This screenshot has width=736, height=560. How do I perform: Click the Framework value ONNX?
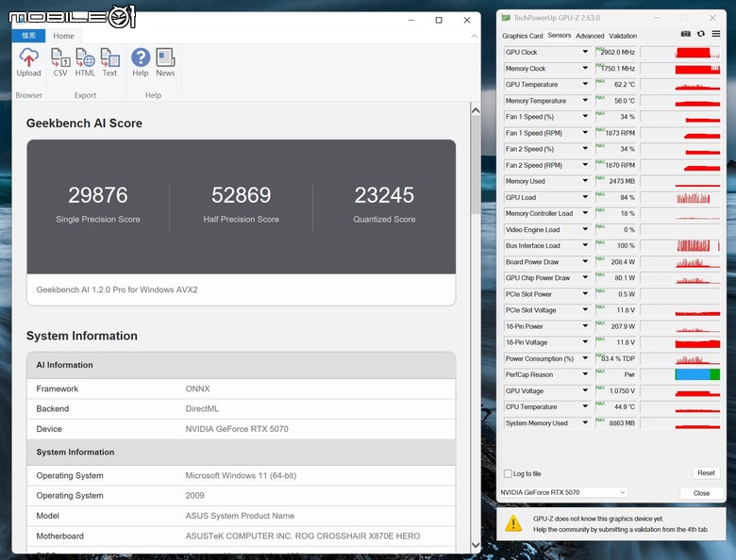tap(197, 388)
